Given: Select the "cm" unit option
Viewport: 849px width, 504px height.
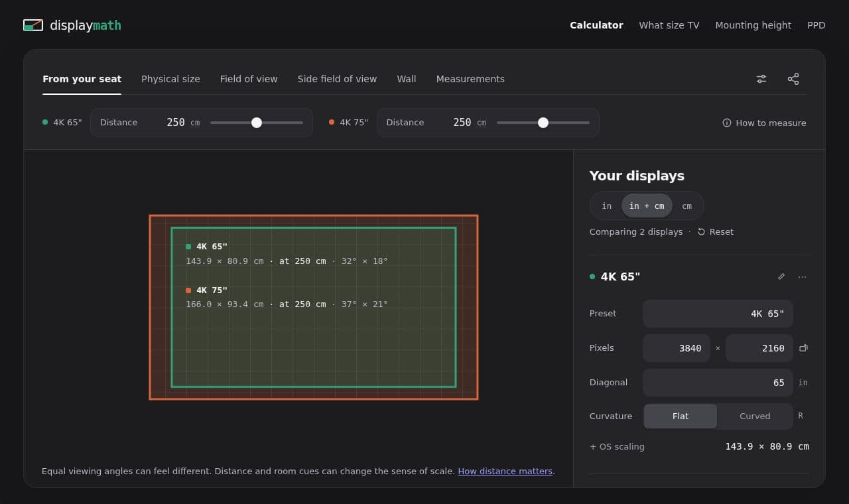Looking at the screenshot, I should pyautogui.click(x=687, y=206).
